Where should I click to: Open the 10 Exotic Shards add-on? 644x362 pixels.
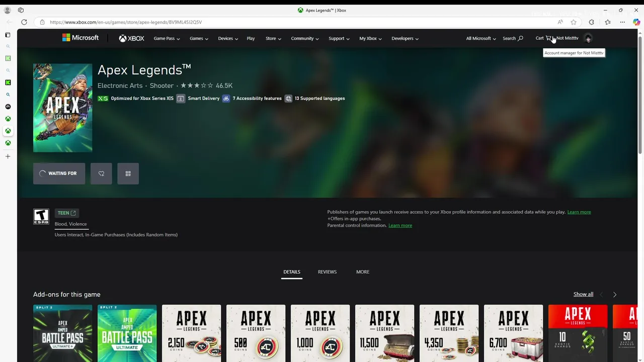click(578, 333)
